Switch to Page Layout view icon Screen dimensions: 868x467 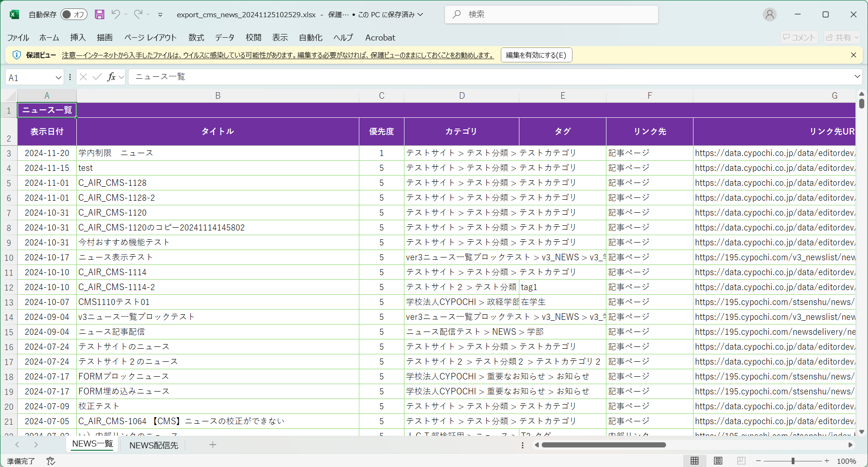click(718, 460)
